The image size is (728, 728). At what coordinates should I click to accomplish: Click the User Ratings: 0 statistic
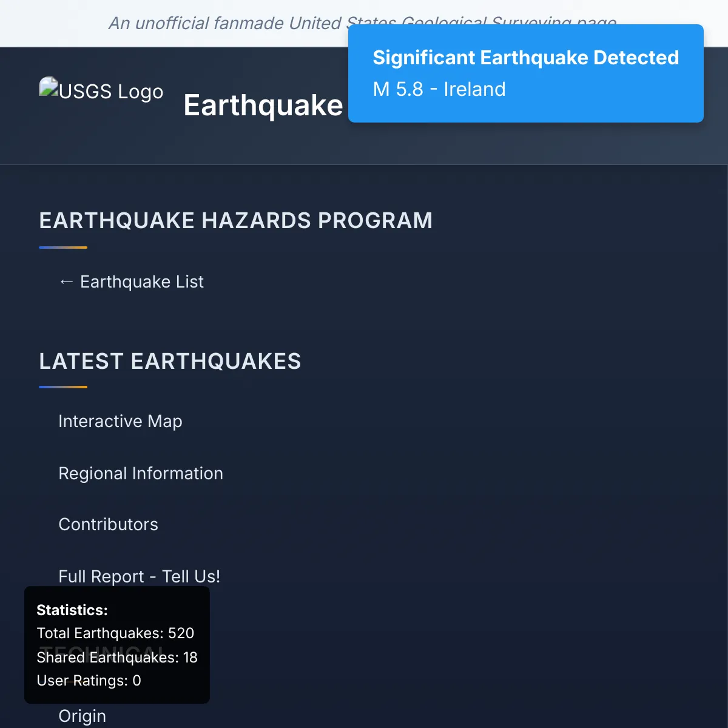(89, 681)
